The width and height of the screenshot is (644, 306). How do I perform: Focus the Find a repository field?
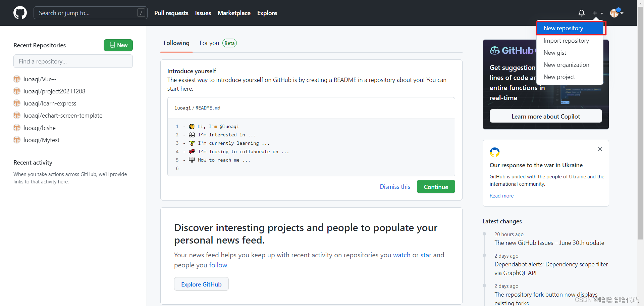coord(73,61)
